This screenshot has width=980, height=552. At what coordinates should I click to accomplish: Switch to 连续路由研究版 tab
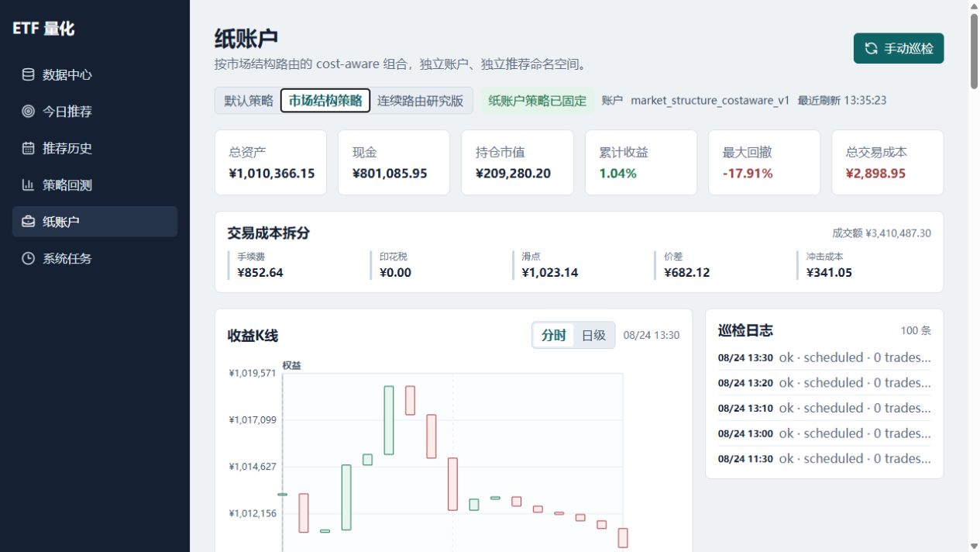click(x=420, y=101)
